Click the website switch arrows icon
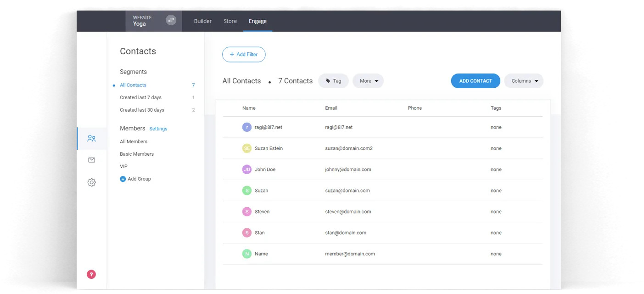The image size is (644, 294). coord(171,20)
